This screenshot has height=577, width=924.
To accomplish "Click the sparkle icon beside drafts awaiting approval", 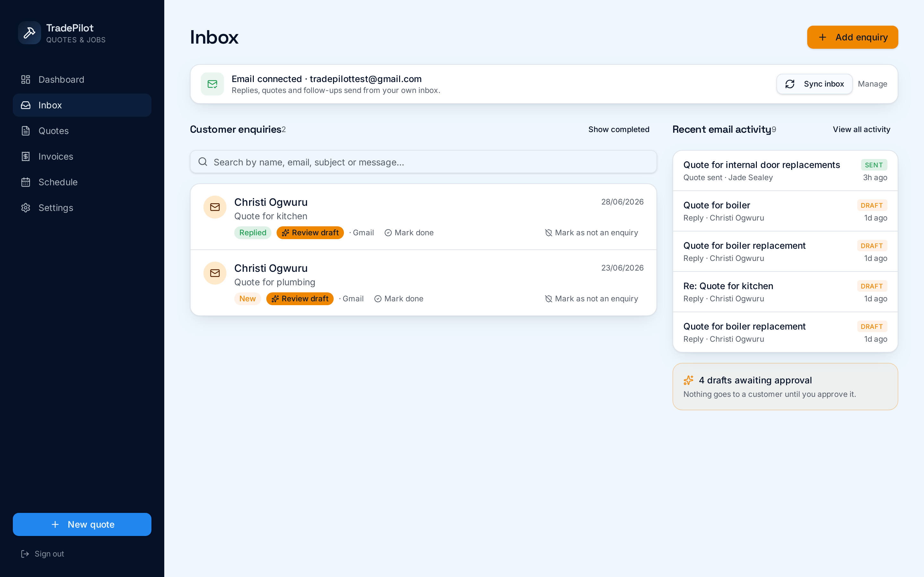I will pos(689,380).
